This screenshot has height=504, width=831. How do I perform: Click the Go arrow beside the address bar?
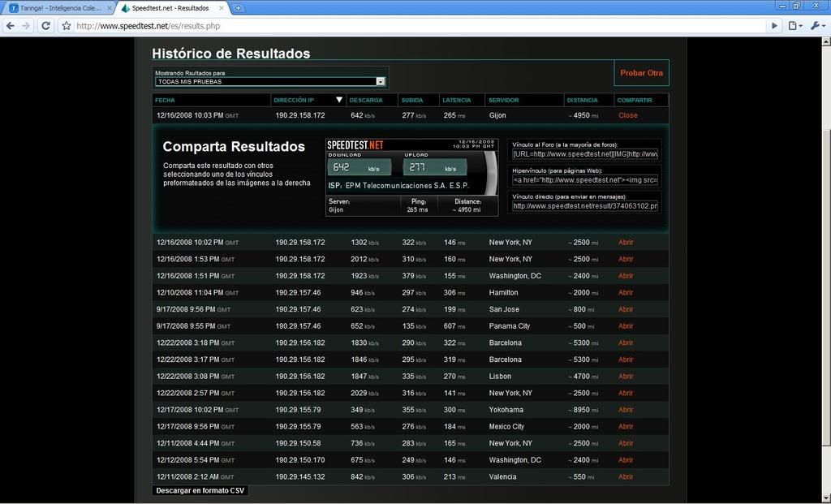(774, 25)
